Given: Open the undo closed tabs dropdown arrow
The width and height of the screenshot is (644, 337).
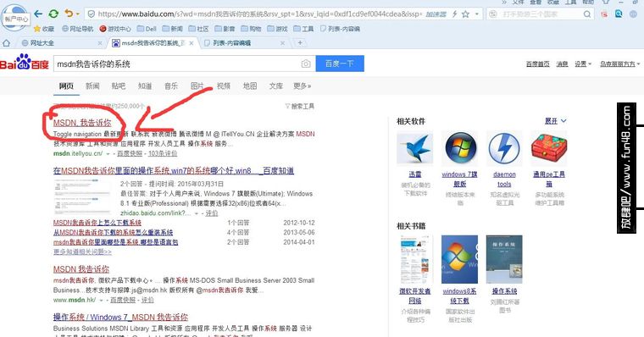Looking at the screenshot, I should pyautogui.click(x=78, y=14).
